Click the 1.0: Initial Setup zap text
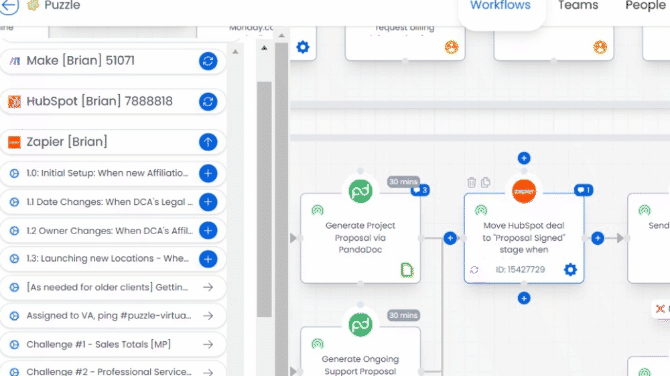Image resolution: width=670 pixels, height=376 pixels. pos(107,173)
